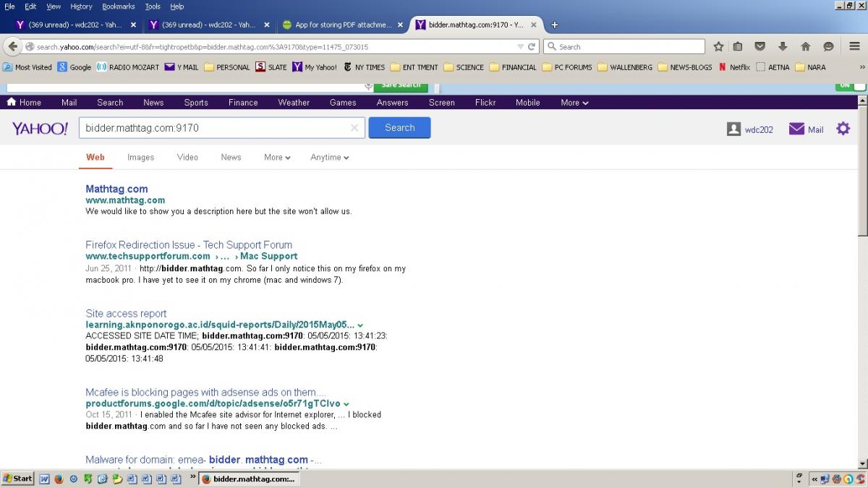Click the YAHOO! logo
This screenshot has height=488, width=868.
[40, 129]
